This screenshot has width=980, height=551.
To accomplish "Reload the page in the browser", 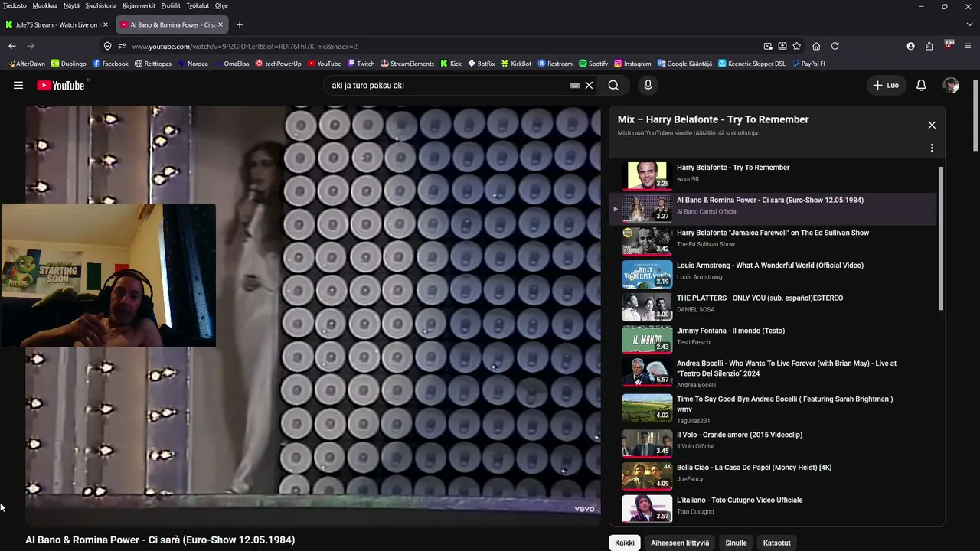I will 835,46.
